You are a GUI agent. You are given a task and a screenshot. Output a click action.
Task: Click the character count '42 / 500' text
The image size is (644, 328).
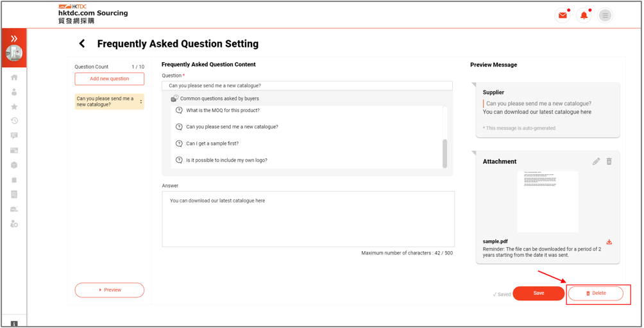pos(443,253)
